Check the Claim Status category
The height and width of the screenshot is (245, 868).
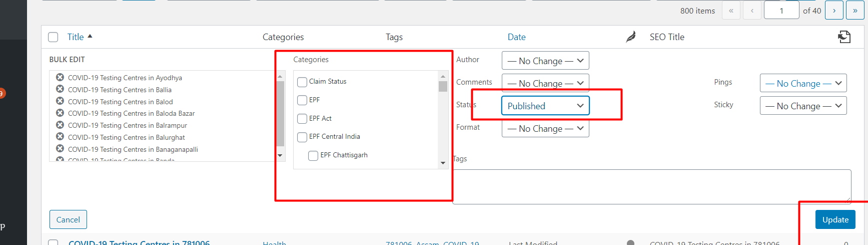(x=302, y=82)
